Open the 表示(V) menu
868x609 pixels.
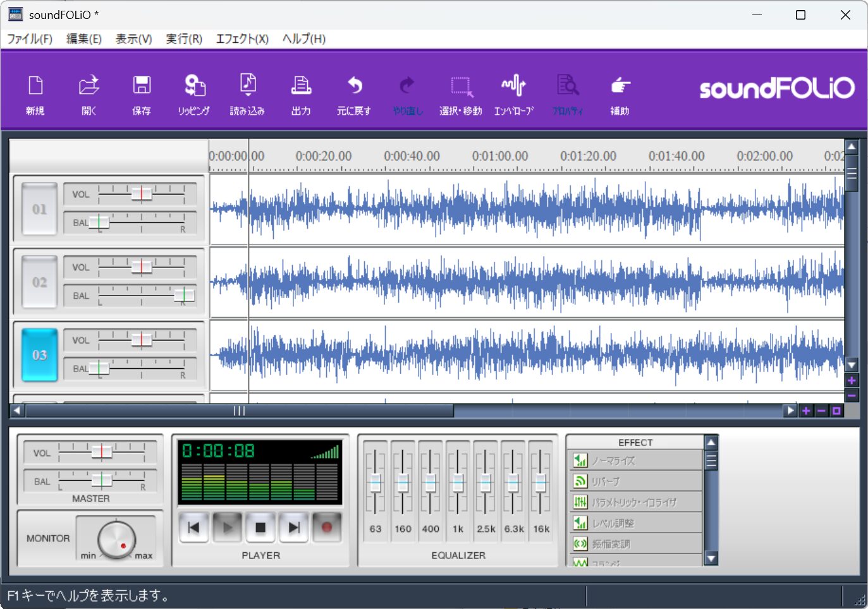click(x=134, y=39)
